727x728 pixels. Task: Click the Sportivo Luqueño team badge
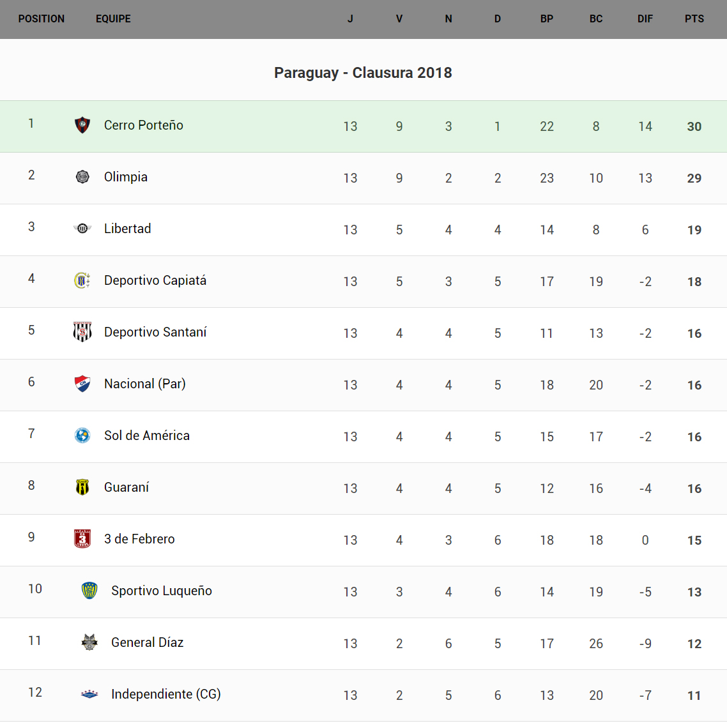click(89, 591)
